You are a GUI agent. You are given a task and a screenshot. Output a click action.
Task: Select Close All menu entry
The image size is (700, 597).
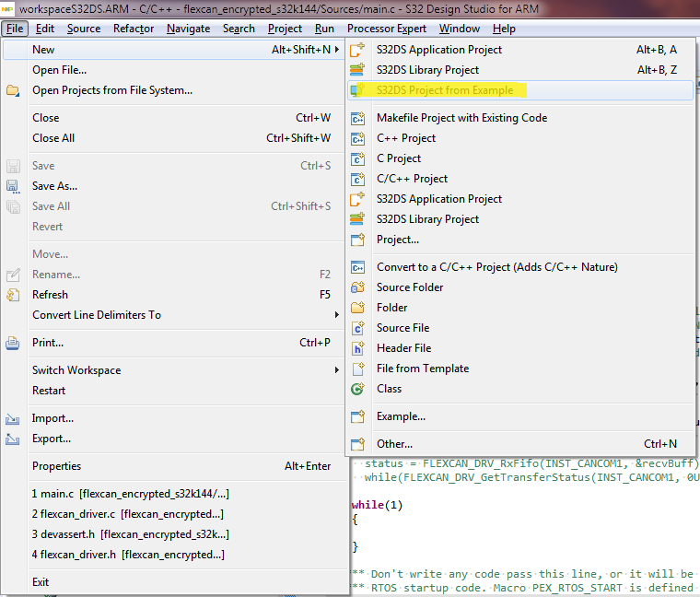[x=174, y=138]
